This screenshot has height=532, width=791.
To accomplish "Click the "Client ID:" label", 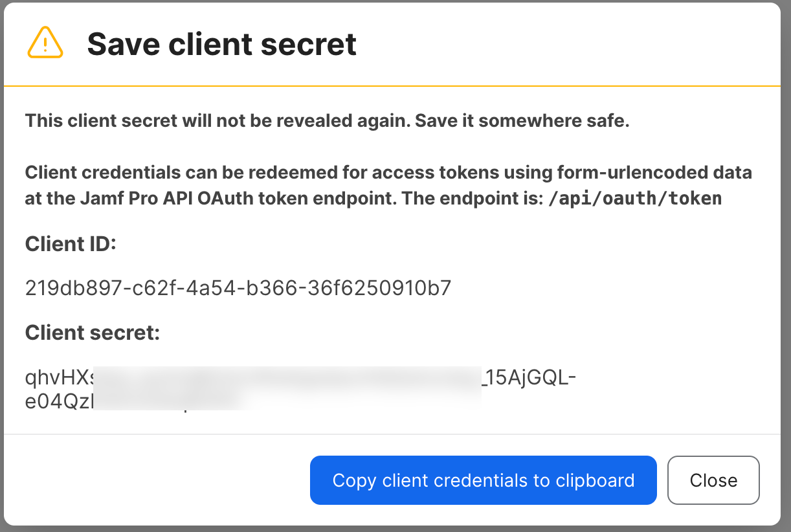I will click(x=70, y=244).
